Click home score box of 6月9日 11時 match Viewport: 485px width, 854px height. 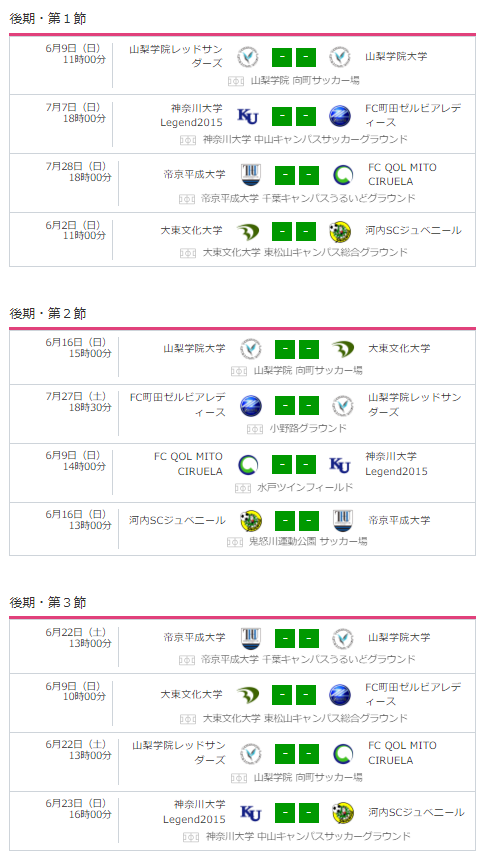click(x=282, y=57)
